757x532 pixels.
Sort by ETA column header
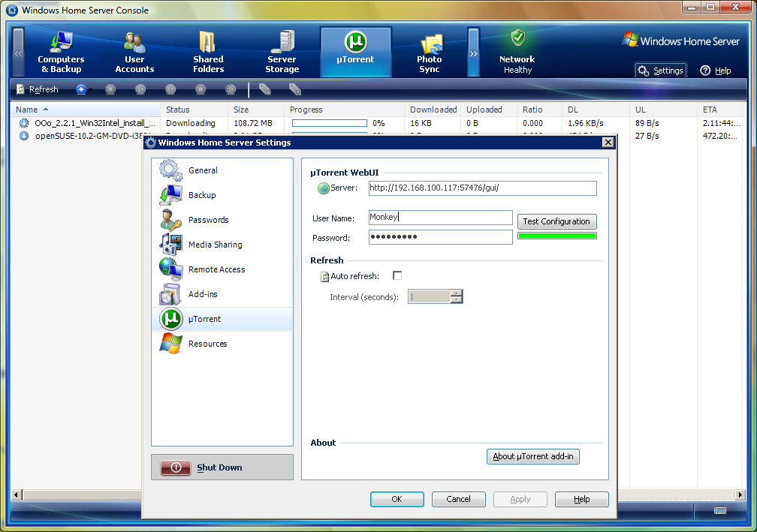point(720,110)
